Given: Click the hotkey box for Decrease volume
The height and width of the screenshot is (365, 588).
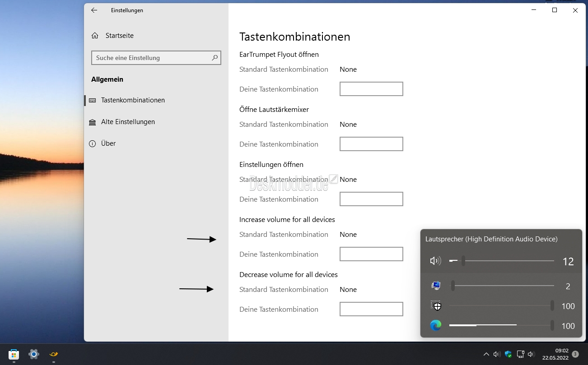Looking at the screenshot, I should pos(371,309).
